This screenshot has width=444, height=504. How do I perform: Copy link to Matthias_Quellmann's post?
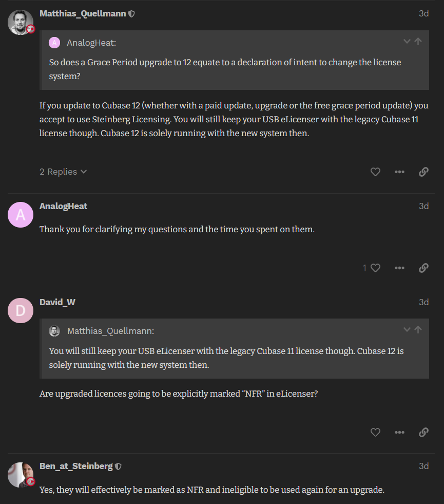(423, 172)
